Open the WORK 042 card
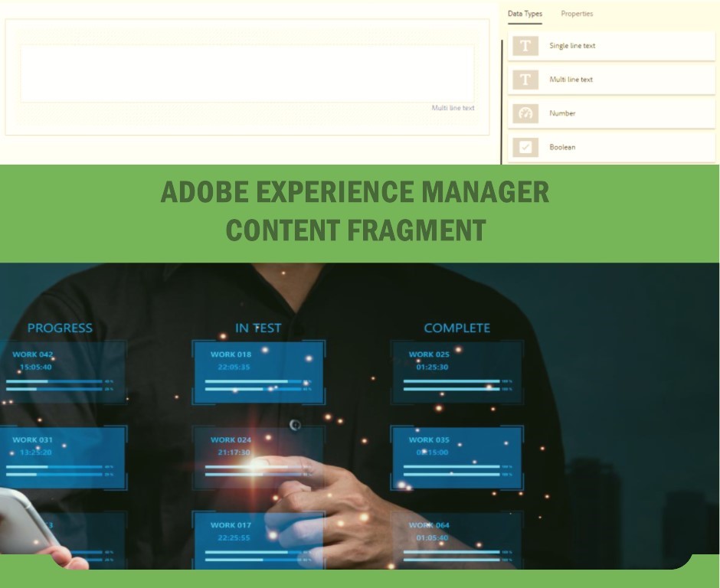The height and width of the screenshot is (588, 720). pyautogui.click(x=61, y=372)
